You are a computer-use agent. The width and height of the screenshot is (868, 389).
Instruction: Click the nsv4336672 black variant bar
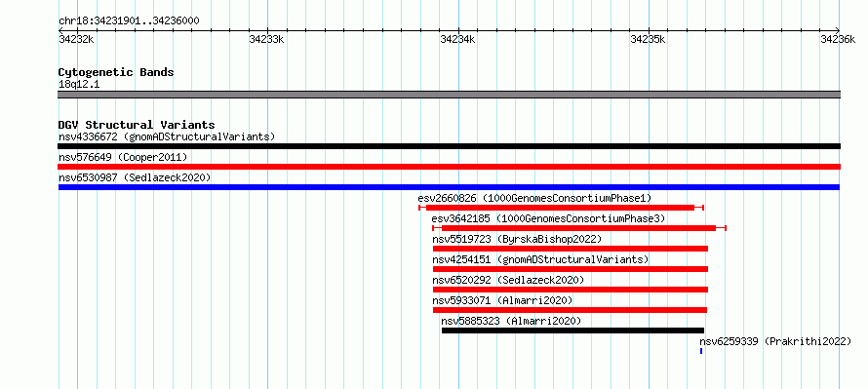[449, 146]
